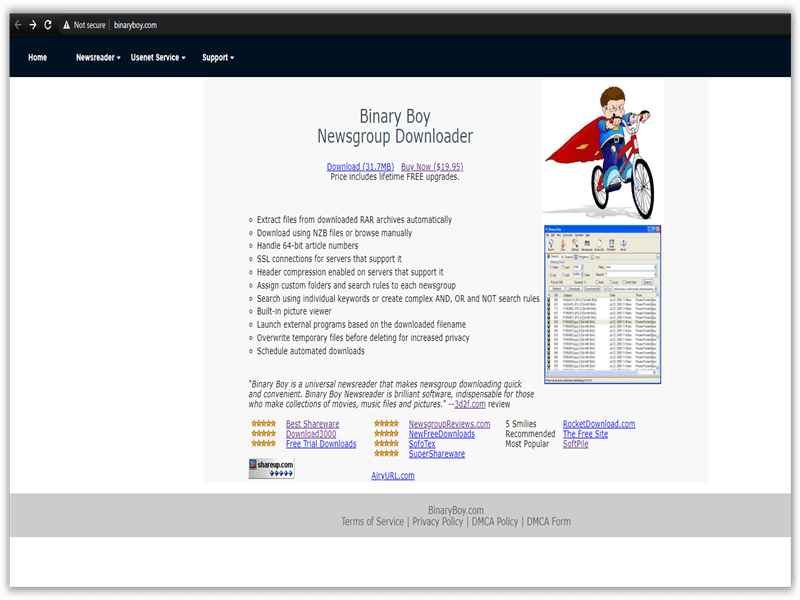This screenshot has height=600, width=800.
Task: Click Buy Now ($19.95)
Action: pos(431,165)
